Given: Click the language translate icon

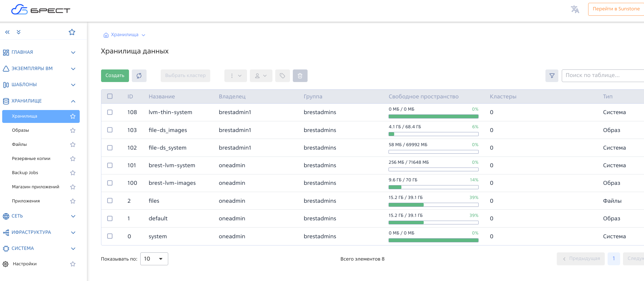Looking at the screenshot, I should pos(575,9).
